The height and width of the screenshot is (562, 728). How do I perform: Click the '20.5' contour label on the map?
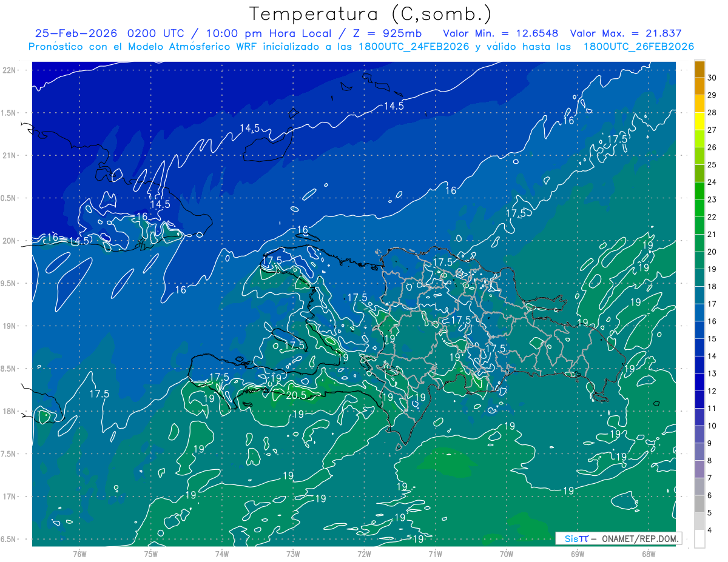click(x=295, y=395)
